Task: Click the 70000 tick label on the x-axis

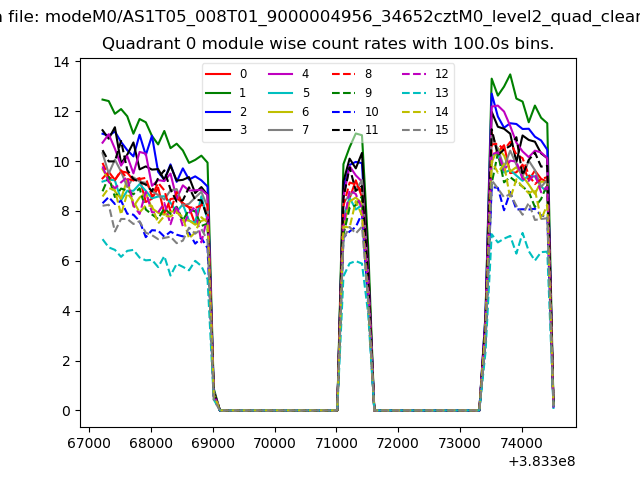Action: pyautogui.click(x=274, y=441)
